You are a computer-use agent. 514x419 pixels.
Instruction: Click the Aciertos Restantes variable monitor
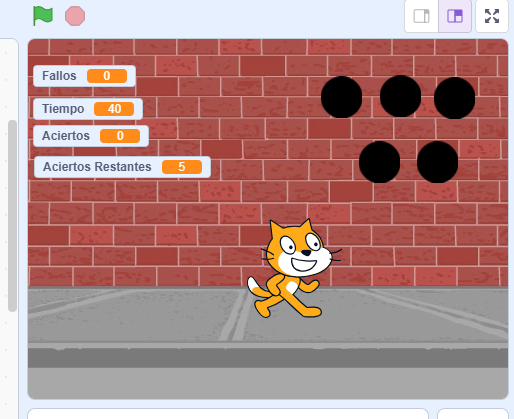[x=122, y=167]
